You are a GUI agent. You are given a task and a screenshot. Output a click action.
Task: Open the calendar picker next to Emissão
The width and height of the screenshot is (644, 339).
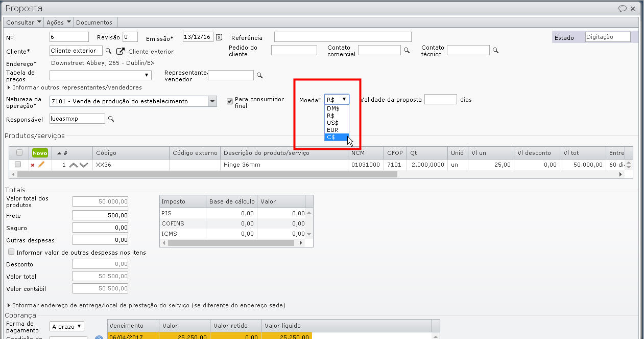coord(219,37)
